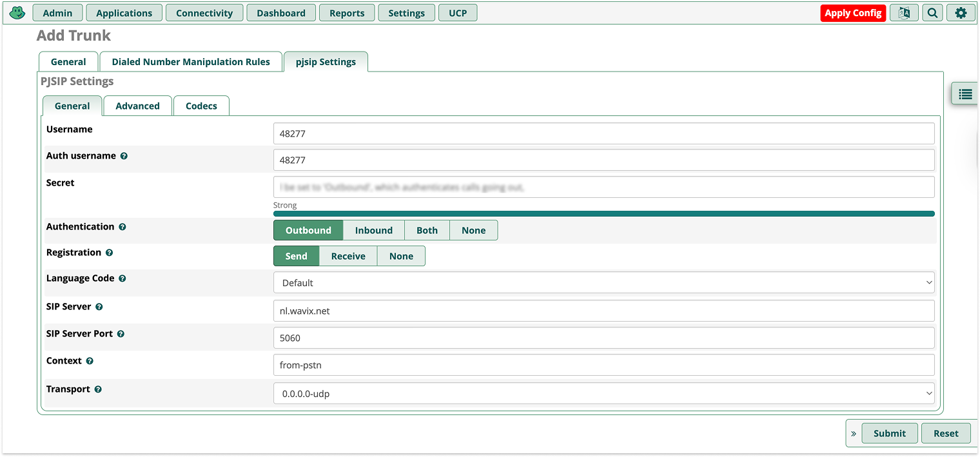The image size is (980, 457).
Task: Set Authentication to Inbound
Action: coord(373,230)
